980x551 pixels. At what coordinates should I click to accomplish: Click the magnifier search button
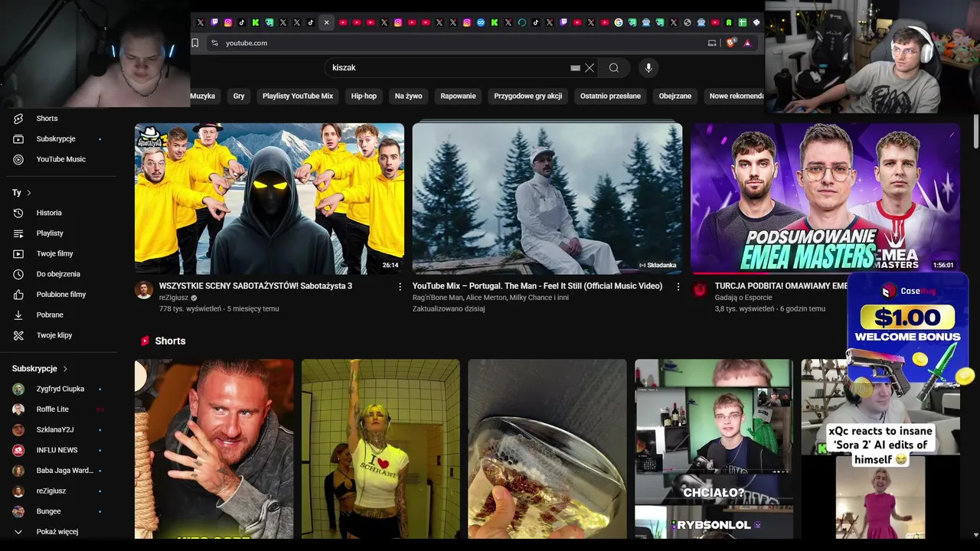614,67
